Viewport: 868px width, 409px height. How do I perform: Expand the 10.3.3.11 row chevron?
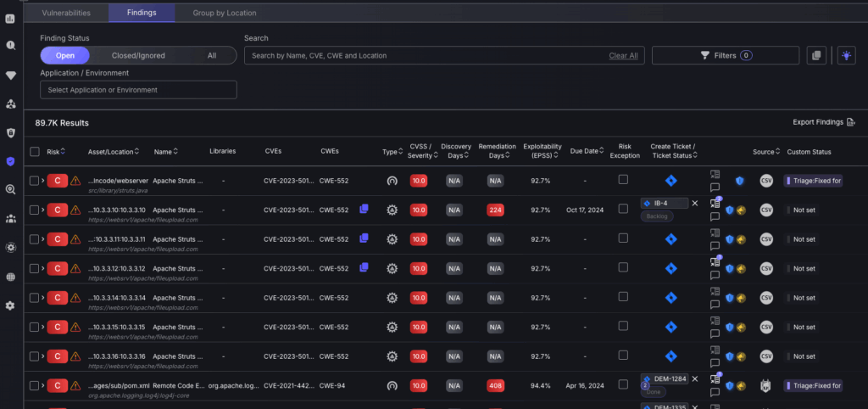[x=42, y=238]
